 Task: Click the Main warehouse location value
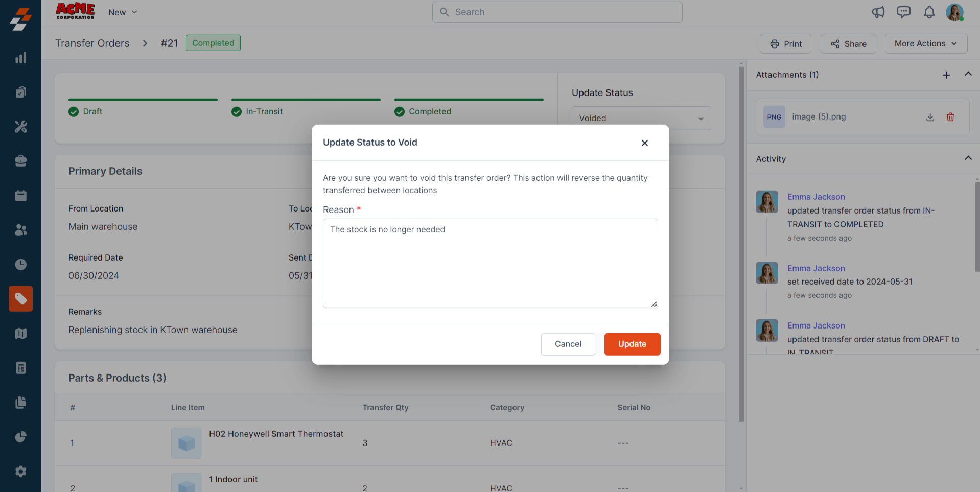coord(103,227)
